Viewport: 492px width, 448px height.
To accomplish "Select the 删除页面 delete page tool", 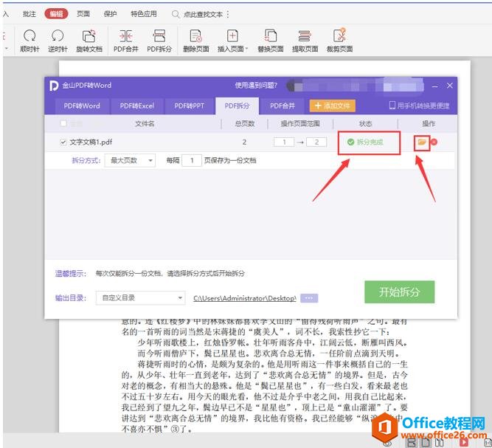I will tap(196, 41).
